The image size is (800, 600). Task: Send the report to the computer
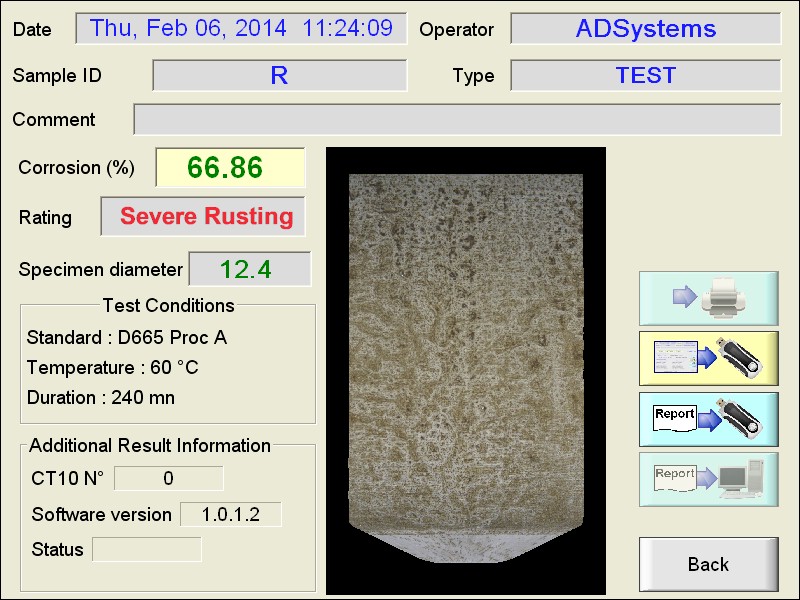coord(709,480)
